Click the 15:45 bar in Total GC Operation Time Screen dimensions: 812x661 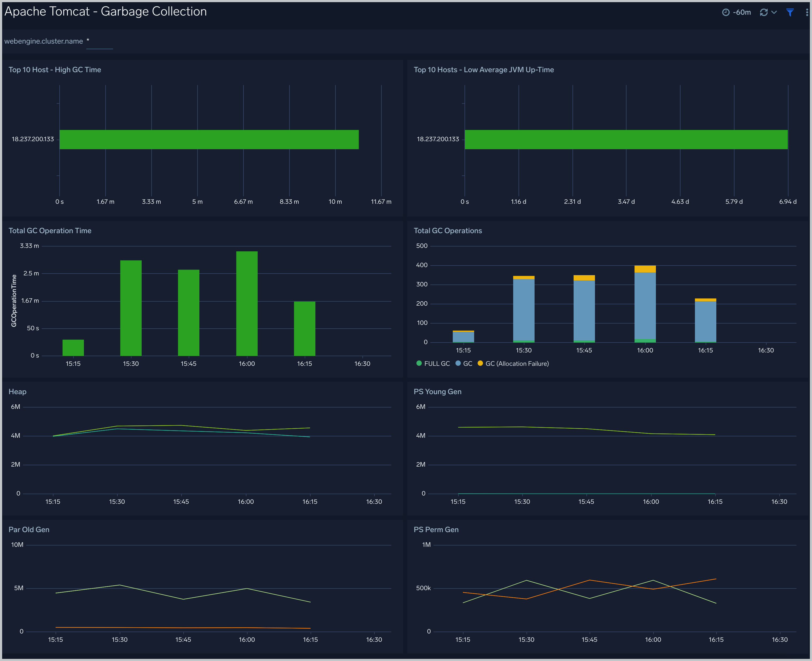189,313
